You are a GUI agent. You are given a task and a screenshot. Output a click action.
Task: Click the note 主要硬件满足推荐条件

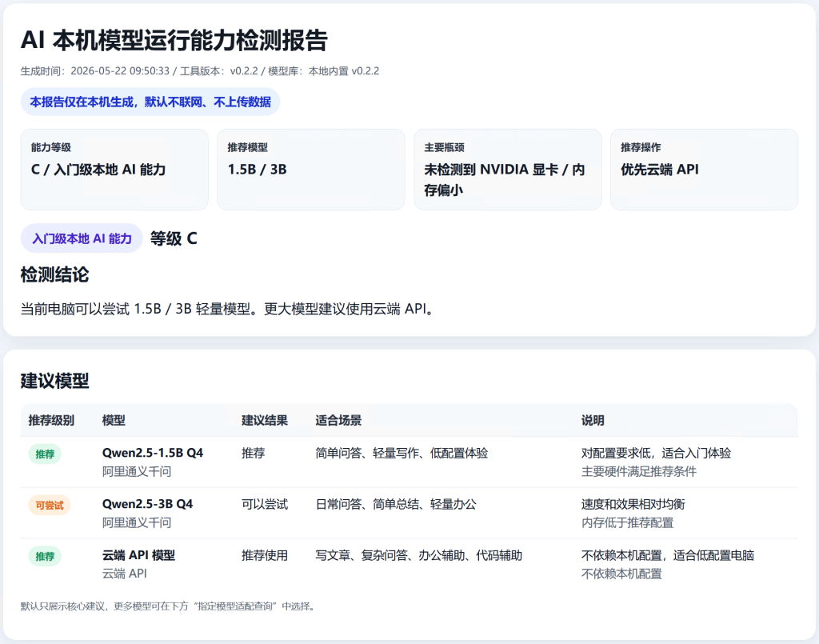[x=639, y=472]
